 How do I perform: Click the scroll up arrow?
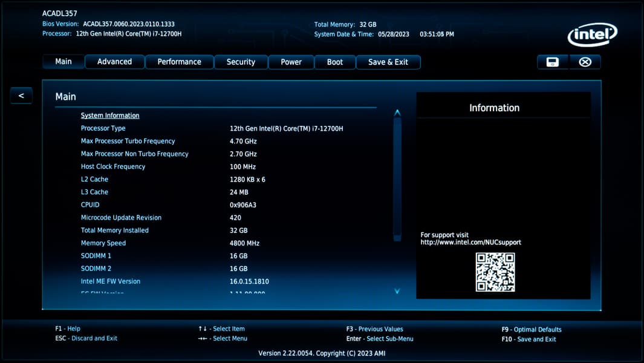pyautogui.click(x=397, y=113)
